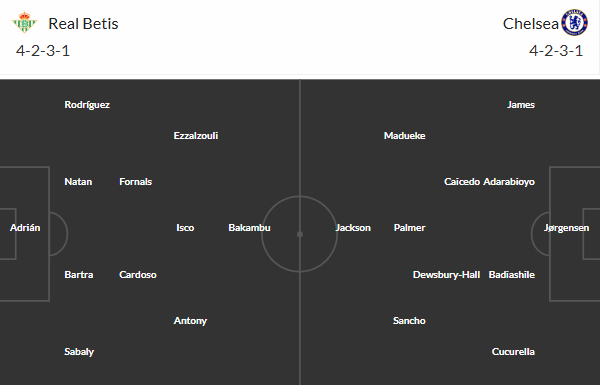The image size is (600, 385).
Task: Click Sancho's player label
Action: [409, 321]
